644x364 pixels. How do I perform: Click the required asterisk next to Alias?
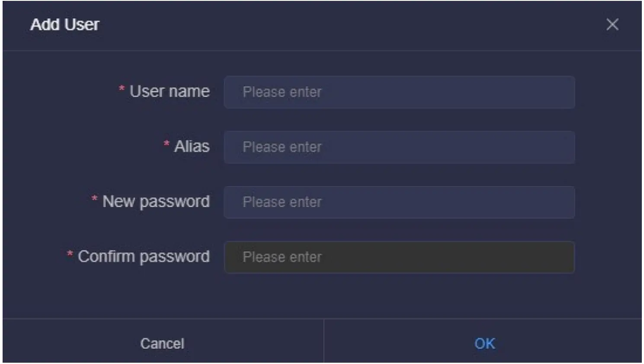[x=167, y=144]
